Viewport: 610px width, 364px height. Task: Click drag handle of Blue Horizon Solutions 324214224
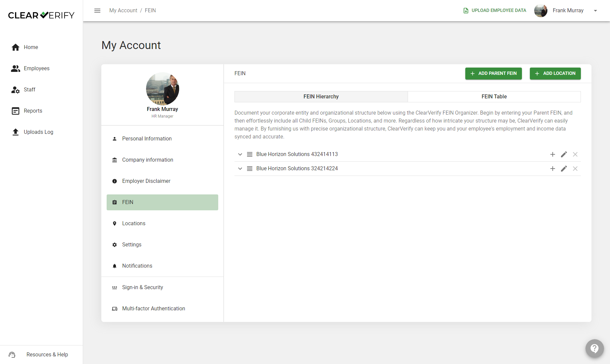(x=250, y=169)
